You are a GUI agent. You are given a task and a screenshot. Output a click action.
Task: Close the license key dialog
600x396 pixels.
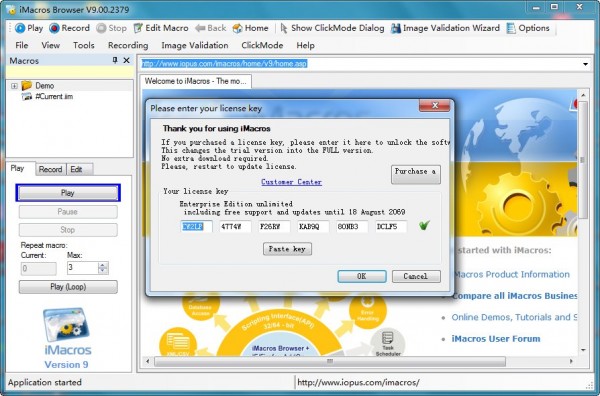[434, 106]
